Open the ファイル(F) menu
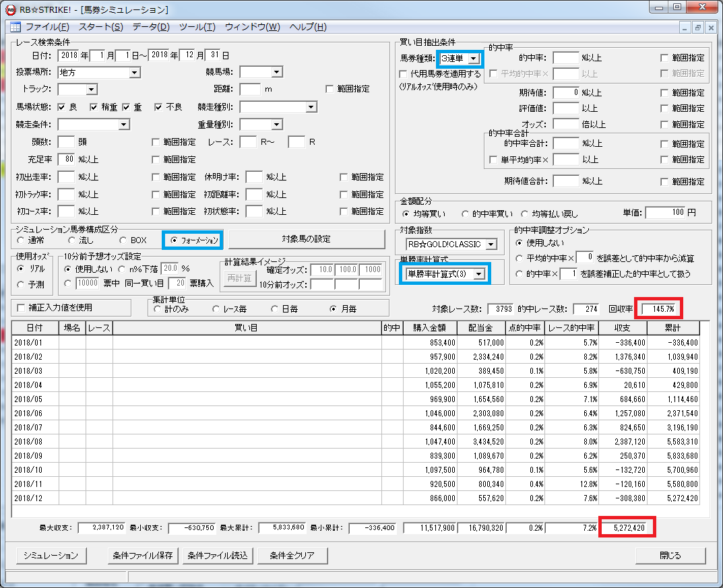This screenshot has height=588, width=723. point(47,27)
